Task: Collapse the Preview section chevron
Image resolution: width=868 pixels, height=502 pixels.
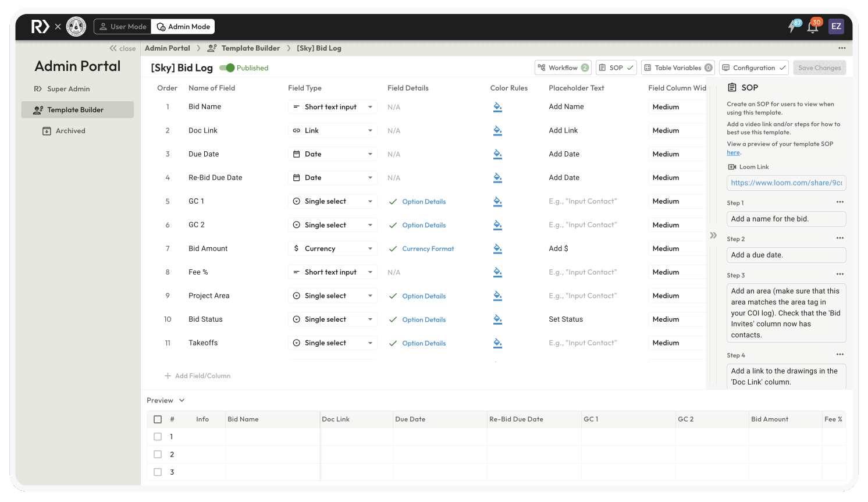Action: pyautogui.click(x=182, y=401)
